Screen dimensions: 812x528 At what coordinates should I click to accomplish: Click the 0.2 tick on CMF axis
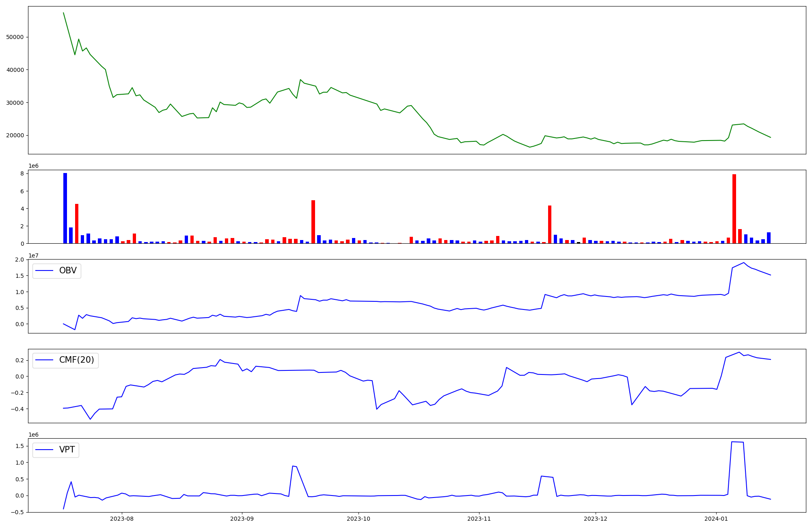(x=19, y=360)
